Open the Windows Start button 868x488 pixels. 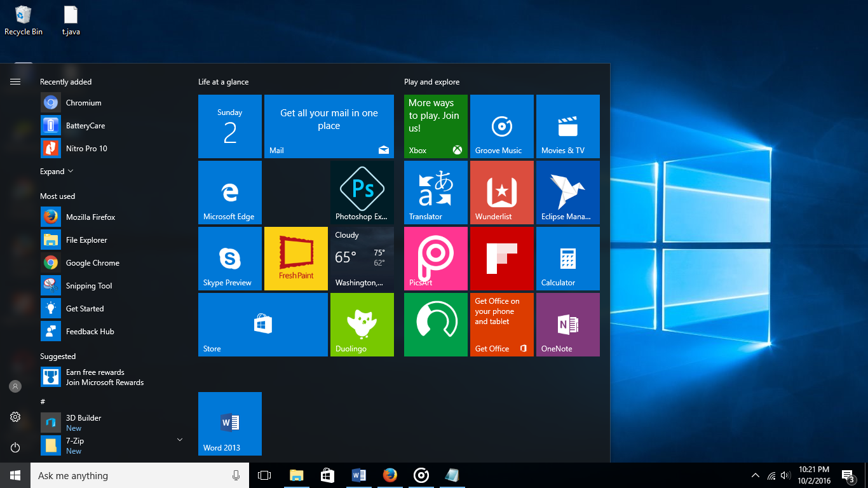click(x=15, y=475)
